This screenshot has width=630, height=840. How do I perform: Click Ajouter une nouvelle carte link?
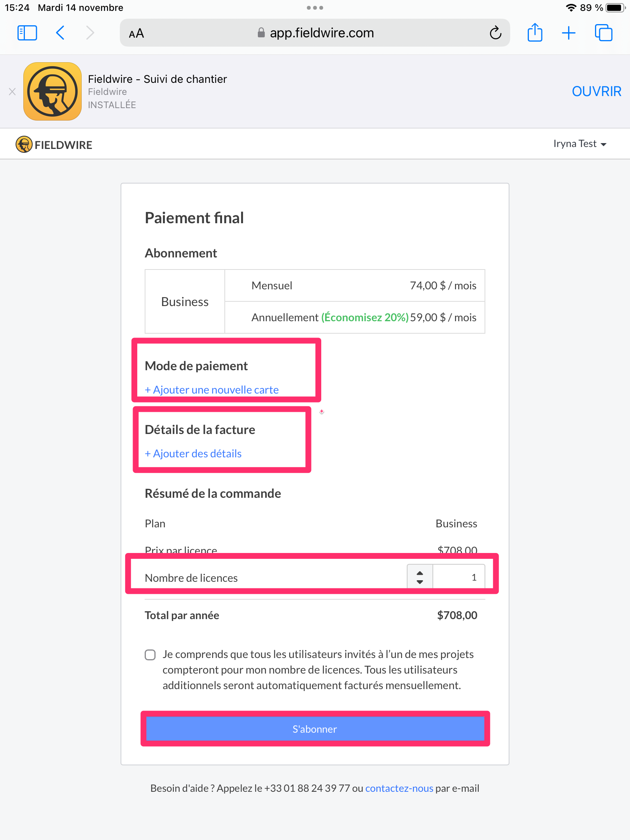[212, 390]
